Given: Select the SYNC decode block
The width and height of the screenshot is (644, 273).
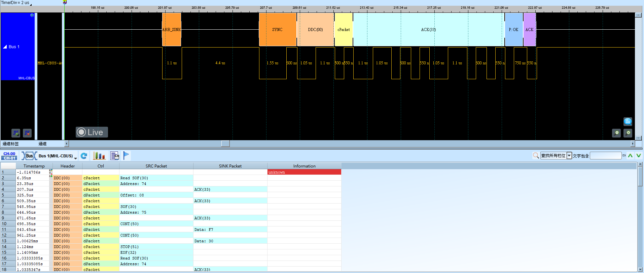Looking at the screenshot, I should click(x=278, y=29).
